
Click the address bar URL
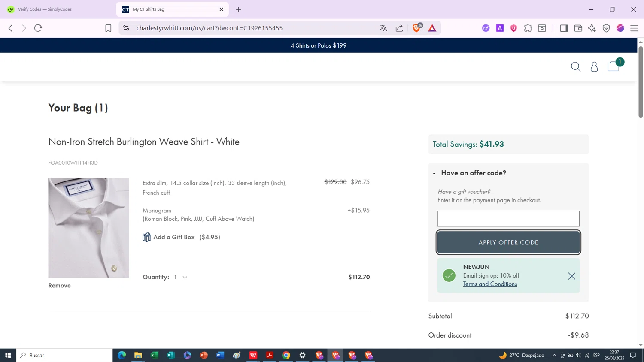pos(210,28)
